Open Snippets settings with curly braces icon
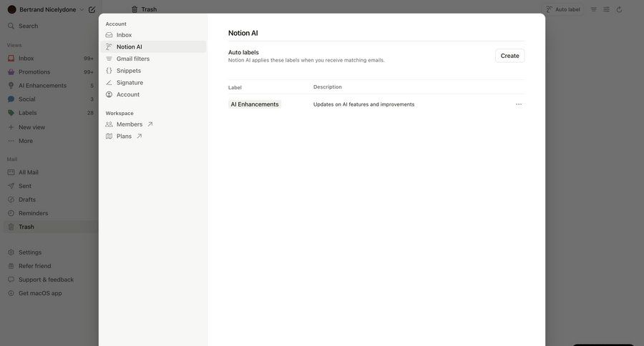This screenshot has width=644, height=346. click(128, 71)
